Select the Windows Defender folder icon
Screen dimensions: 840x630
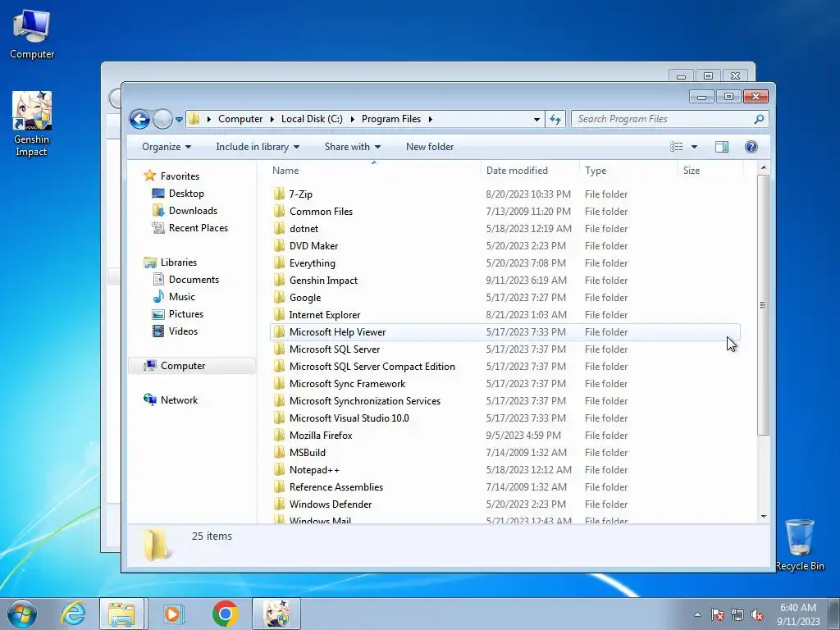[279, 504]
